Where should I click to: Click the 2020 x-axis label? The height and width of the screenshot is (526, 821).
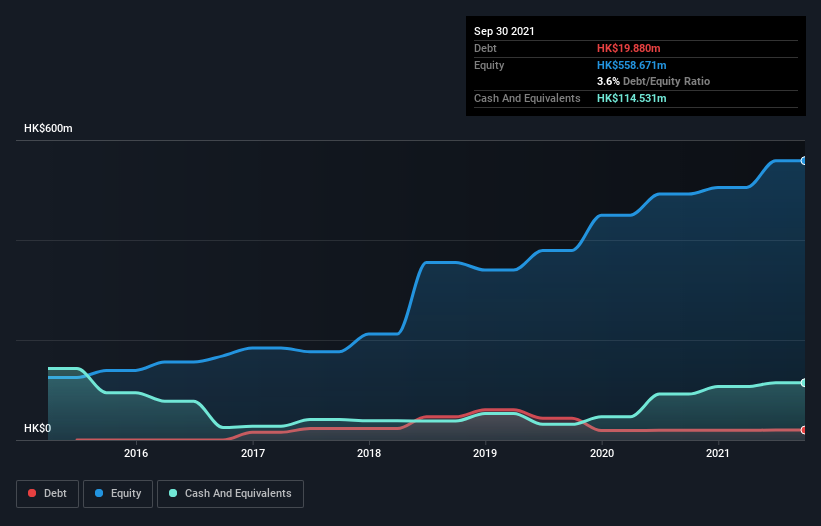(602, 453)
